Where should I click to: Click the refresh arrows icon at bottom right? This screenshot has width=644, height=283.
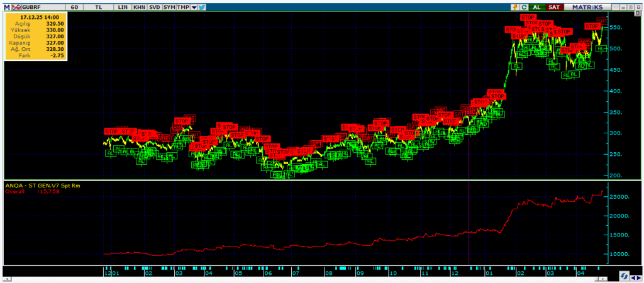coord(625,275)
